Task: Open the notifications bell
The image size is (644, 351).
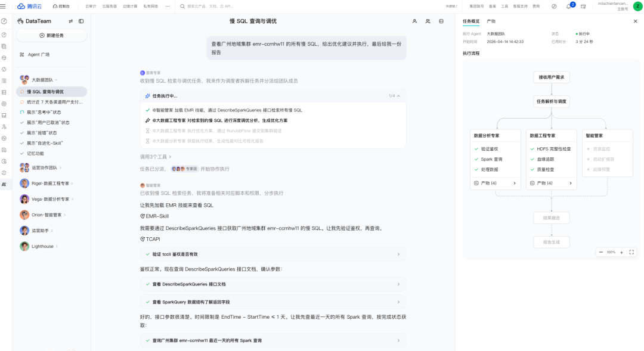Action: click(569, 6)
